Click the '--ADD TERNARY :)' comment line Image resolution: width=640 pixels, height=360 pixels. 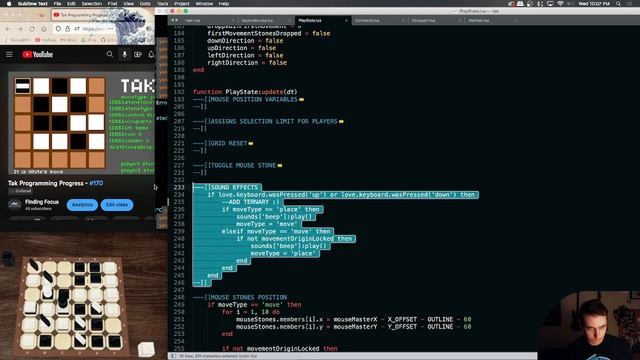point(251,202)
